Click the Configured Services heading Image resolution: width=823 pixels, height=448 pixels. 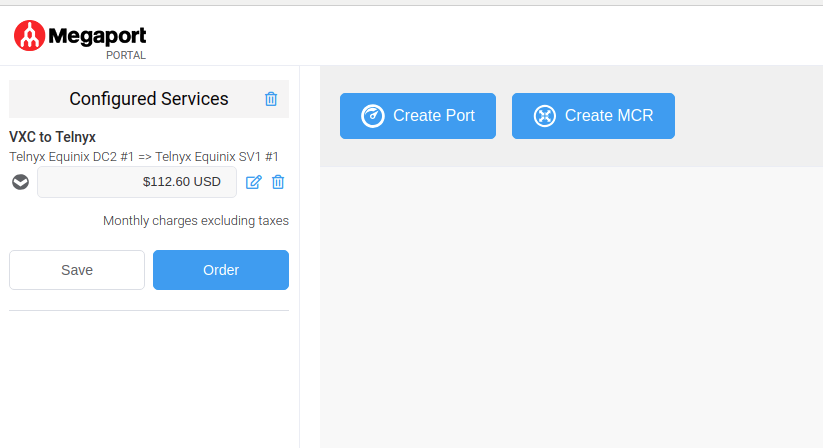tap(149, 99)
